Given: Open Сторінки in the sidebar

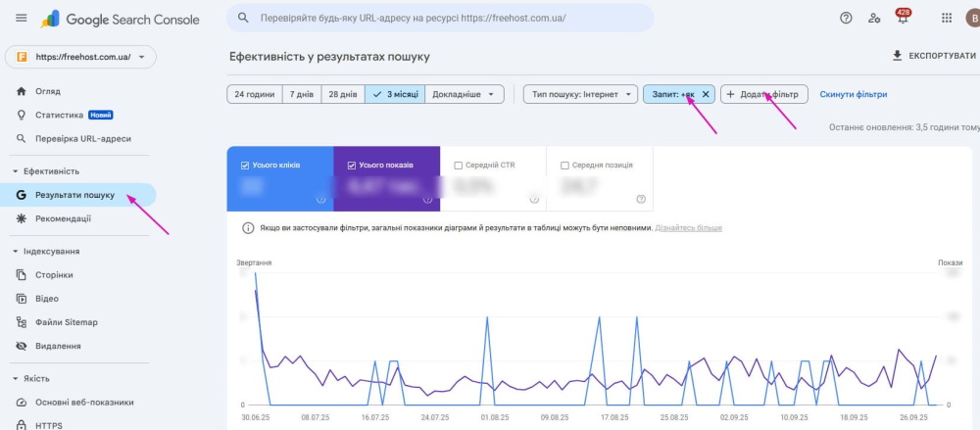Looking at the screenshot, I should coord(54,275).
